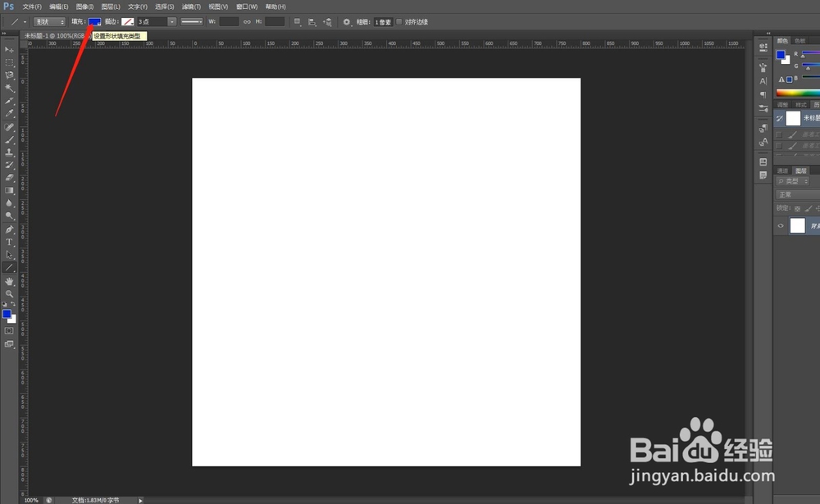Screen dimensions: 820x504
Task: Expand the status bar info arrow
Action: click(140, 501)
